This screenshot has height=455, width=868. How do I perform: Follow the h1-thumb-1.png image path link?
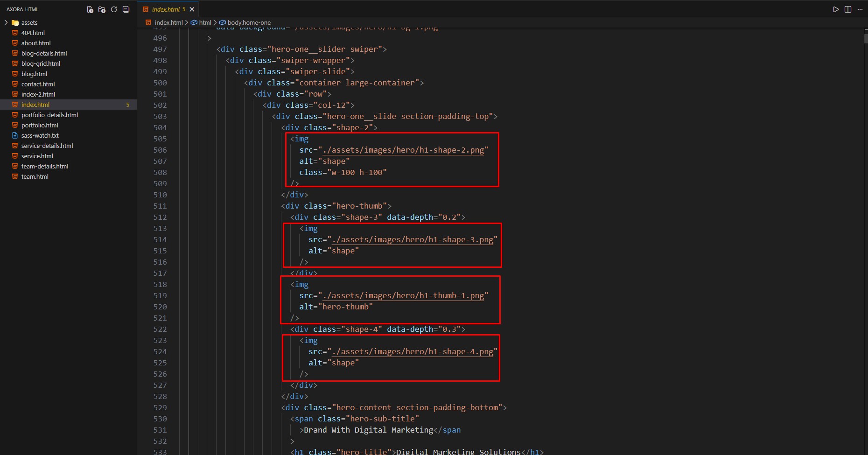[x=403, y=295]
